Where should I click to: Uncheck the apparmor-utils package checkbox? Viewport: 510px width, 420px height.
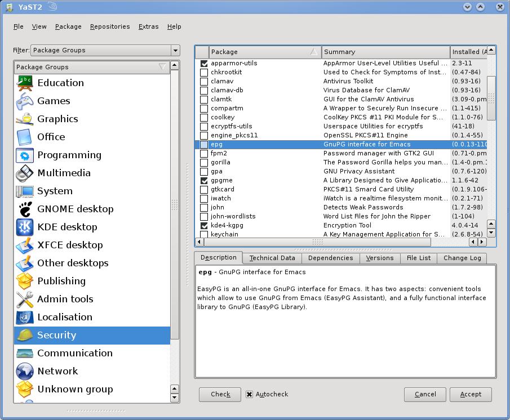[x=204, y=63]
